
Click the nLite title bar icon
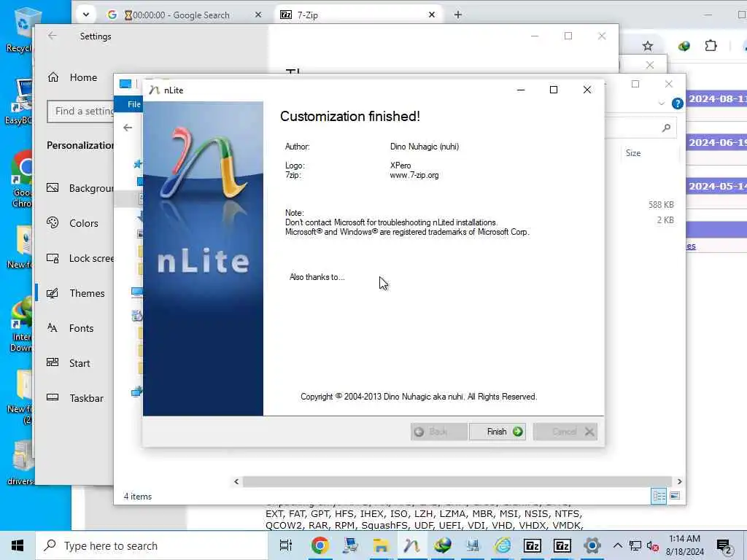[x=154, y=90]
